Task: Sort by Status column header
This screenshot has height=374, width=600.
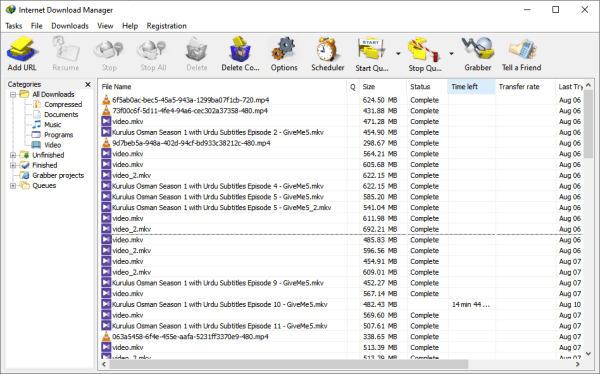Action: coord(427,87)
